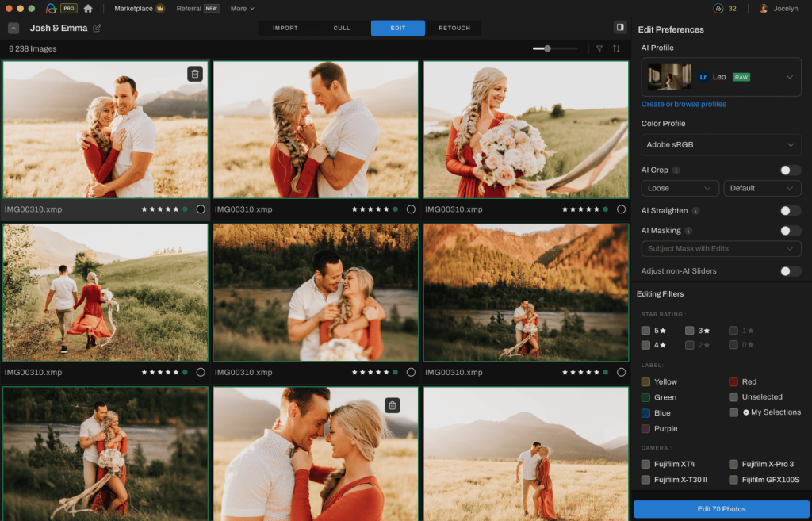This screenshot has height=521, width=812.
Task: Select the couple walking on path thumbnail
Action: click(x=105, y=292)
